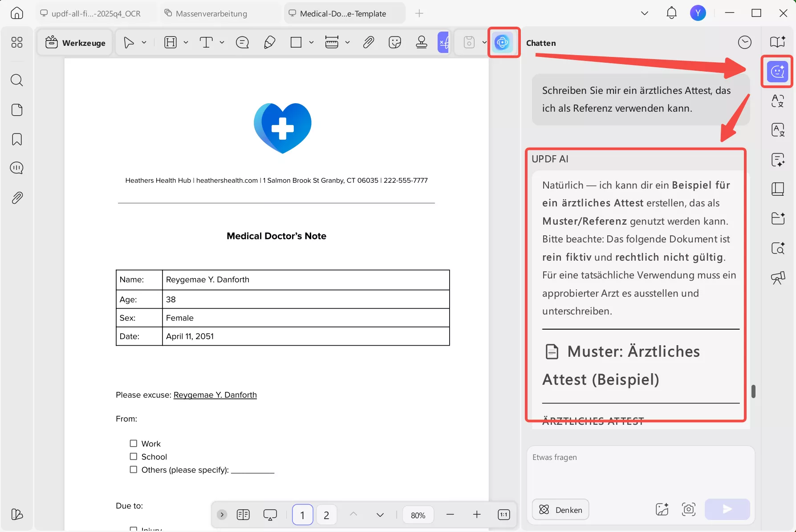Open the Shape tool dropdown
The height and width of the screenshot is (532, 796).
tap(310, 42)
